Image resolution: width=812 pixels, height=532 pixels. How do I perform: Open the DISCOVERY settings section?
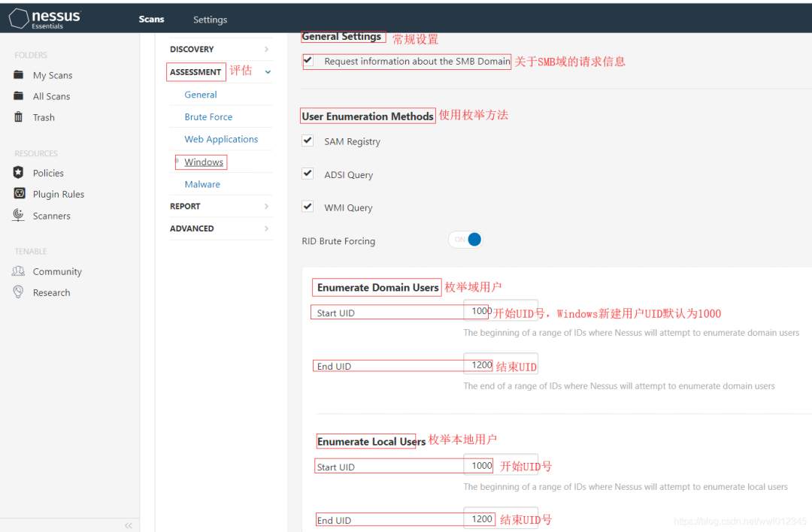[192, 49]
